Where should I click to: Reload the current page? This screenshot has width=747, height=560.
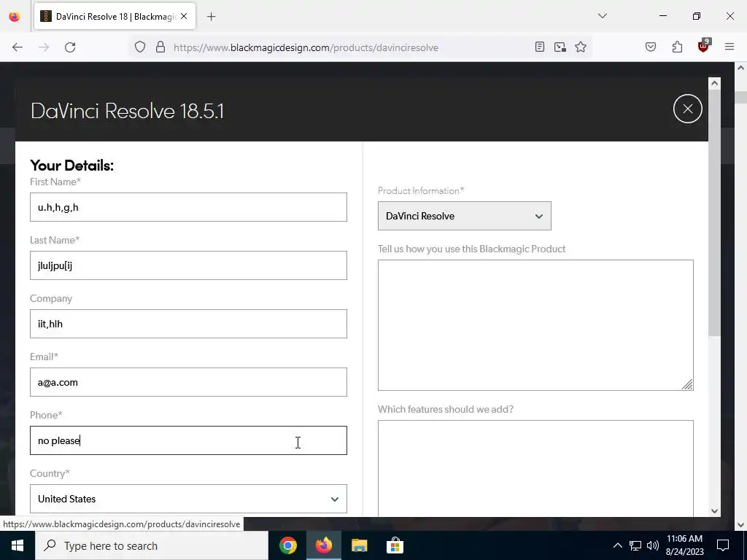70,47
